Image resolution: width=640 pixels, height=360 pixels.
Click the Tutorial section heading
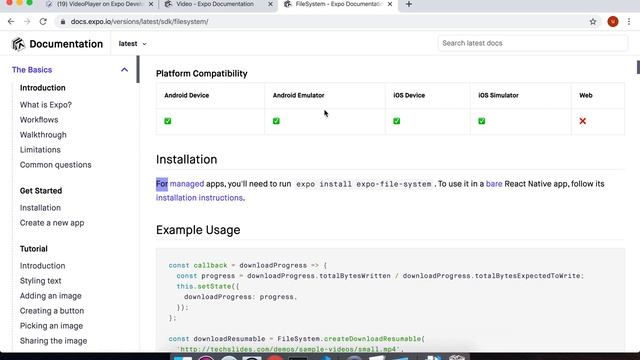pos(33,249)
